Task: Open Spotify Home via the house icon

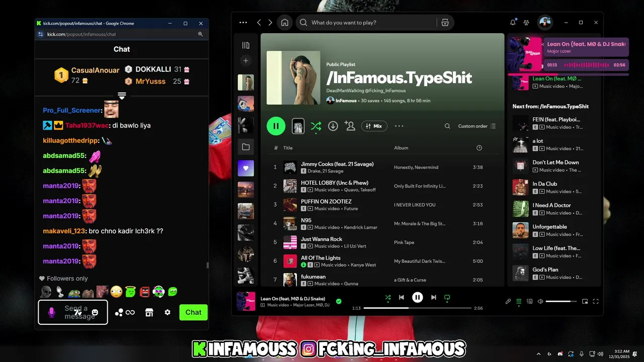Action: point(285,23)
